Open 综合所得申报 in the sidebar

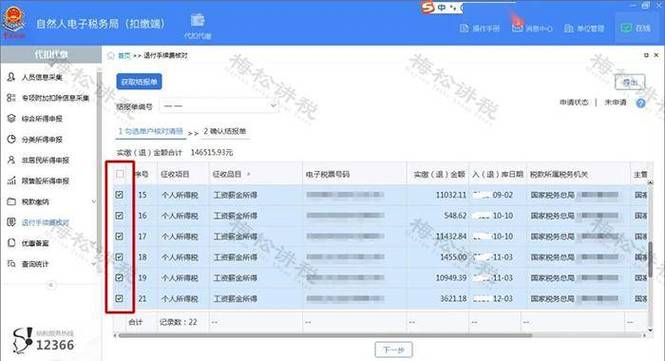click(x=42, y=119)
